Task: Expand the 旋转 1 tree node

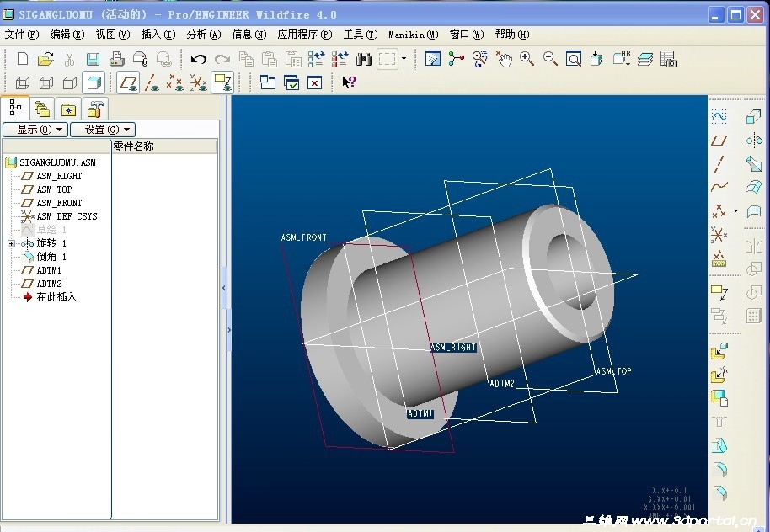Action: pos(11,243)
